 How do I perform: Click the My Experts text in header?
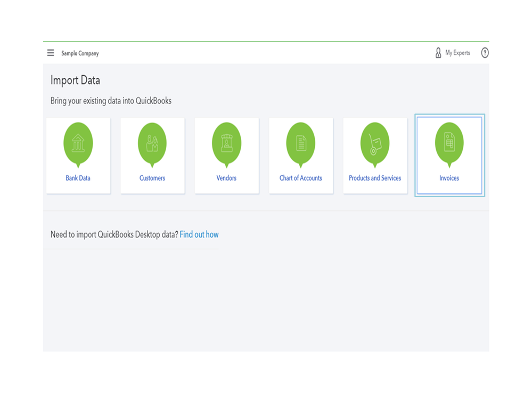pos(457,53)
